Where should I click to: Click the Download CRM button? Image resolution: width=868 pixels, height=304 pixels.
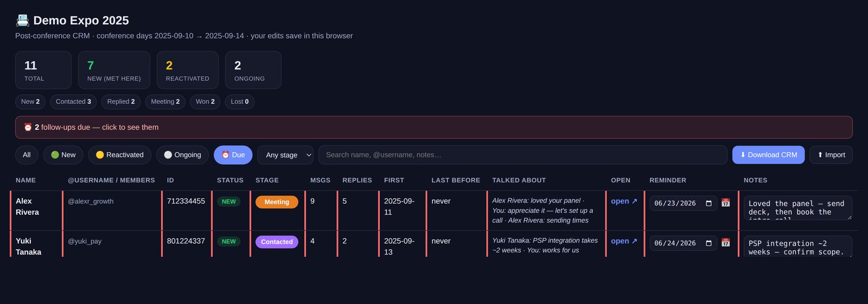768,155
